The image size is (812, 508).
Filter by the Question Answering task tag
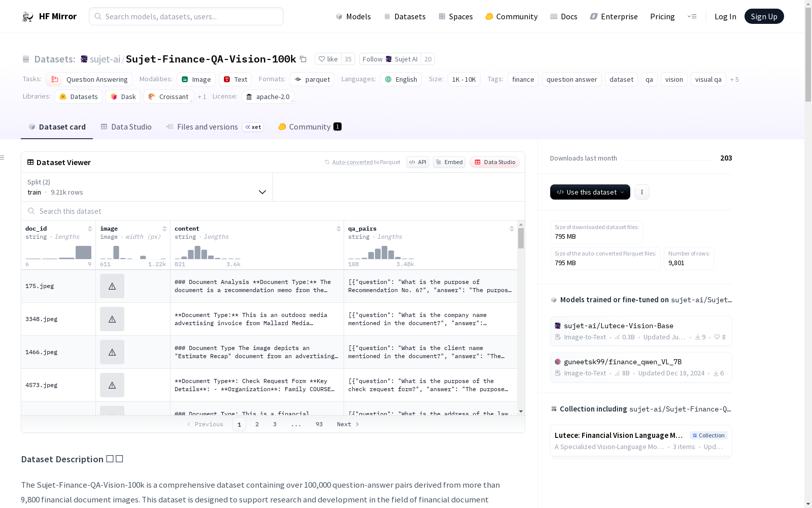(89, 79)
